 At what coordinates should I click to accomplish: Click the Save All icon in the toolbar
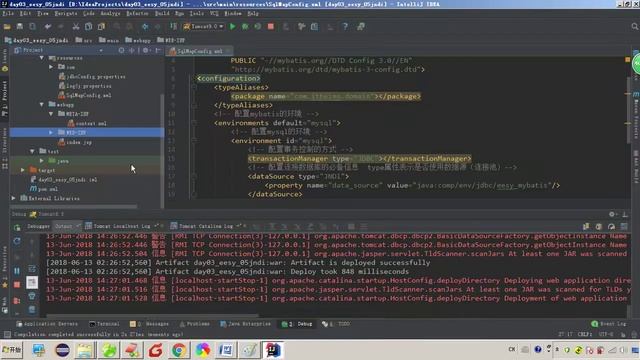20,27
